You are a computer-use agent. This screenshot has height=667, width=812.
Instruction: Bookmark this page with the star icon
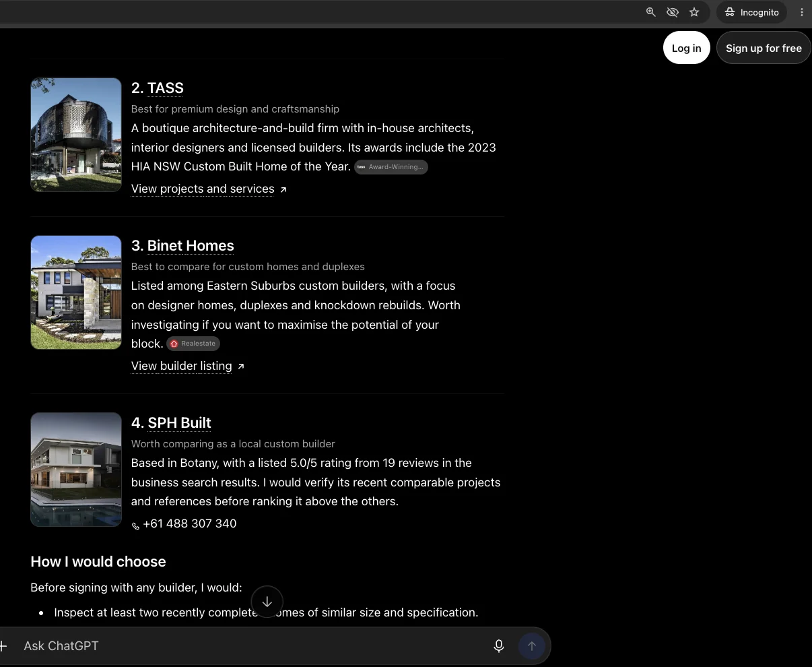point(694,12)
